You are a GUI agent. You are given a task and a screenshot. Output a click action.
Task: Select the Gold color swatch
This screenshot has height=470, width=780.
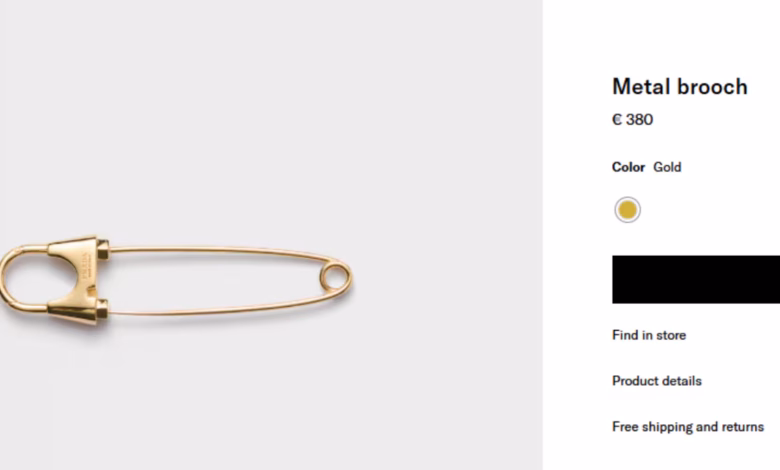tap(627, 210)
